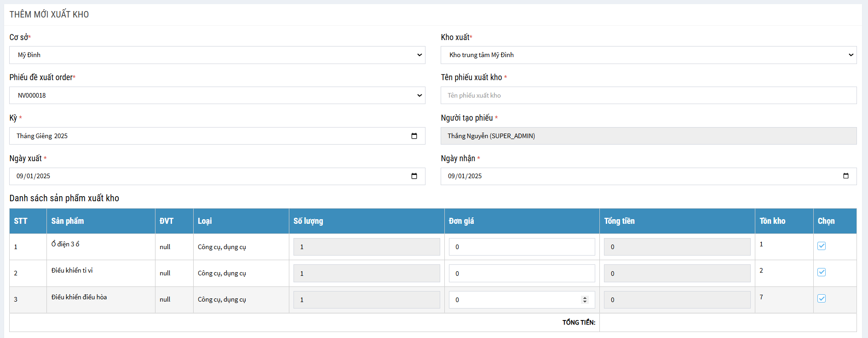Click the Người tạo phiếu field
The height and width of the screenshot is (338, 868).
click(649, 136)
